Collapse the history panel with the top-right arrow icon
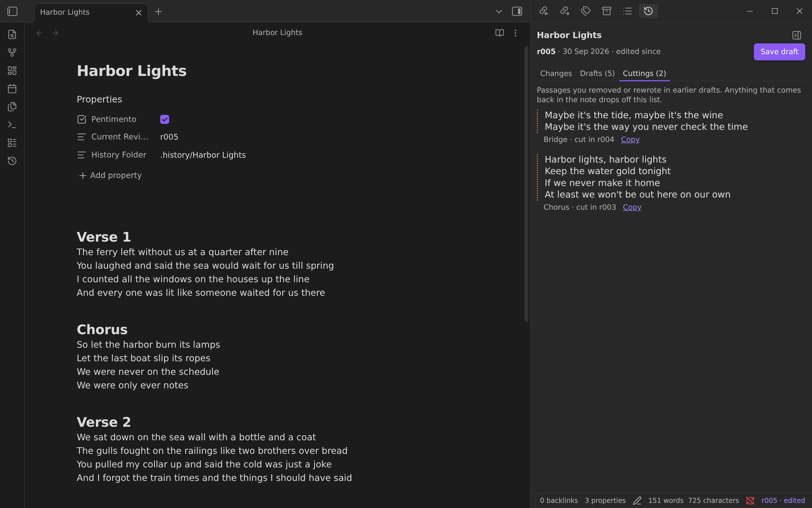The image size is (812, 508). point(796,35)
